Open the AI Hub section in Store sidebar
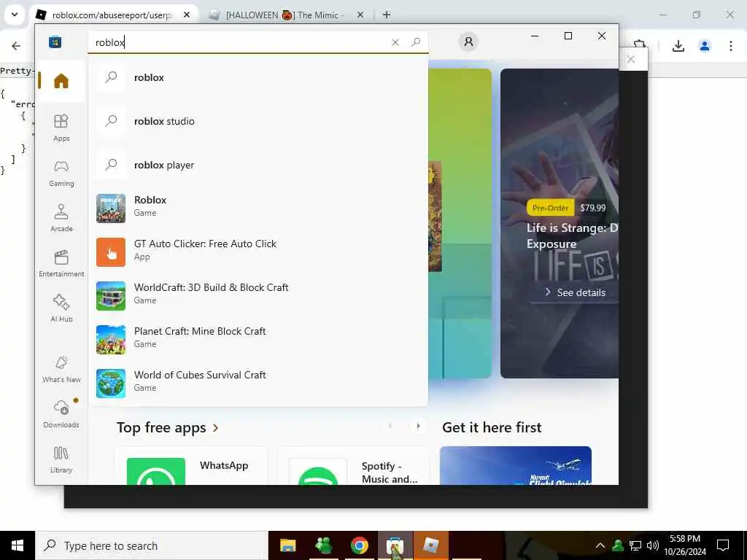The image size is (747, 560). coord(61,308)
